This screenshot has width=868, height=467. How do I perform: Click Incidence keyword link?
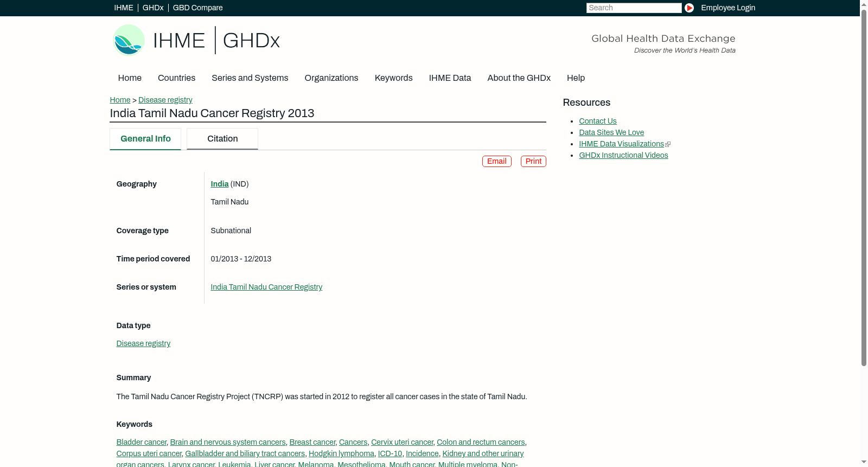coord(422,453)
